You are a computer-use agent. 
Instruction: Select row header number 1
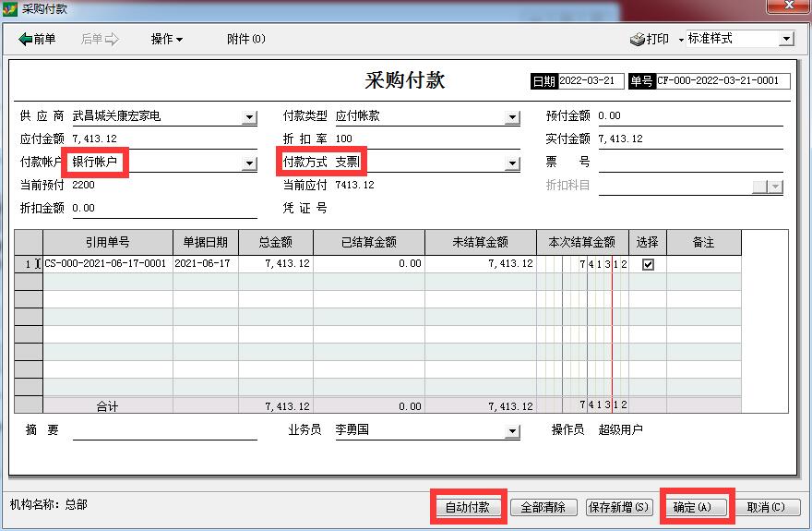[x=29, y=264]
